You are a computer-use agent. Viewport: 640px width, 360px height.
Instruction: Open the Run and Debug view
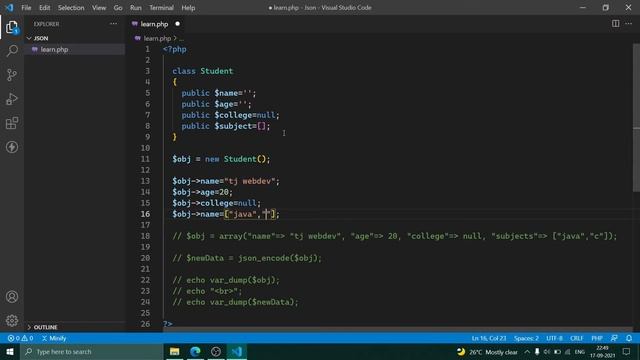(x=12, y=99)
